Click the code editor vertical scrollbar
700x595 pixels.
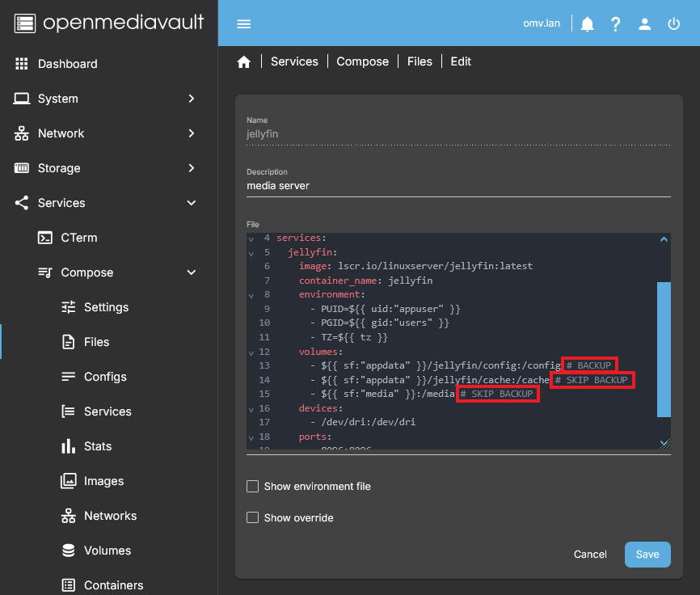pyautogui.click(x=664, y=348)
